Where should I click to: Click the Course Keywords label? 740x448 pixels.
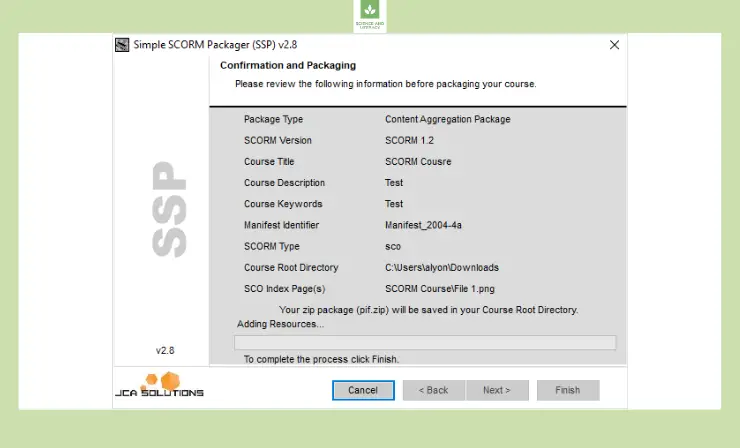(283, 204)
